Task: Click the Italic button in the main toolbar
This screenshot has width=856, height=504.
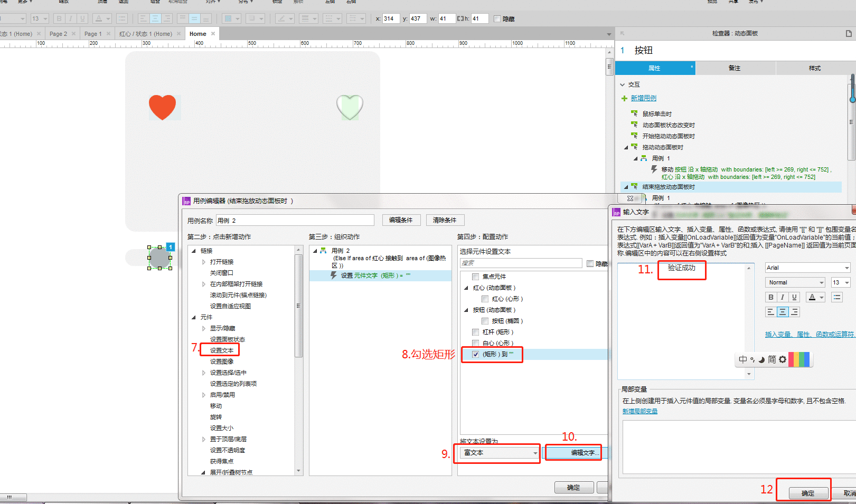Action: point(71,18)
